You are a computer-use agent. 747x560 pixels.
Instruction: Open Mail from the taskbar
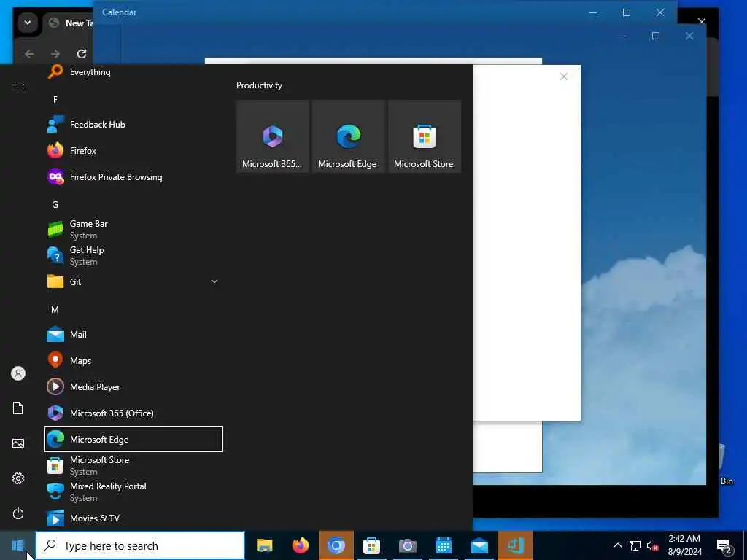479,545
